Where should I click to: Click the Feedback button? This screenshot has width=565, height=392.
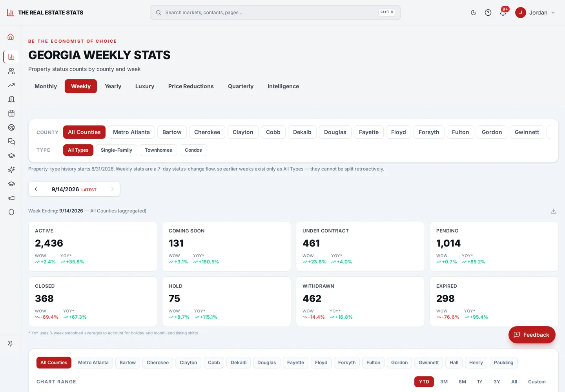pyautogui.click(x=532, y=335)
